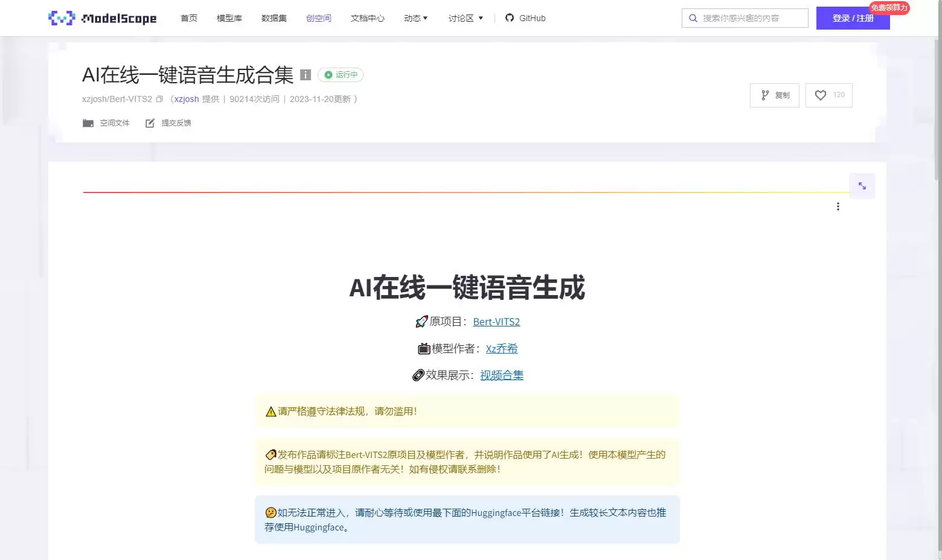Expand the app to fullscreen
This screenshot has height=560, width=942.
coord(862,186)
